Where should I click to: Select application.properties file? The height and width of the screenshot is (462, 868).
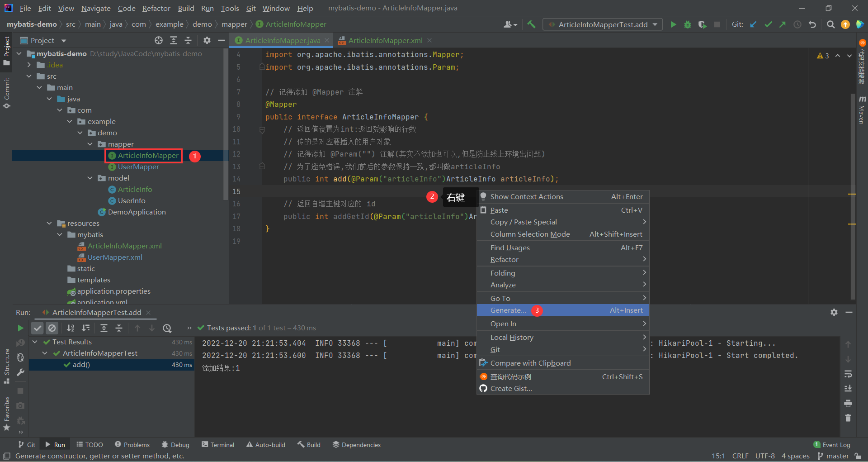pos(113,291)
